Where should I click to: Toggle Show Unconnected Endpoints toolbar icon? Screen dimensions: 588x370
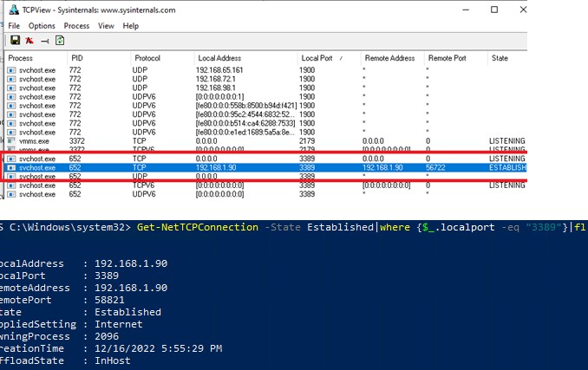[x=44, y=40]
